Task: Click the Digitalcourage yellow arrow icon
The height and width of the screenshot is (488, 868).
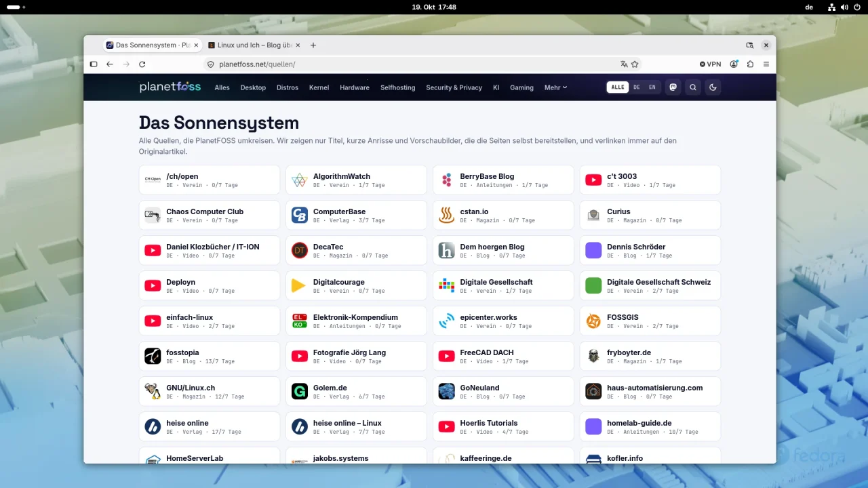Action: click(300, 286)
